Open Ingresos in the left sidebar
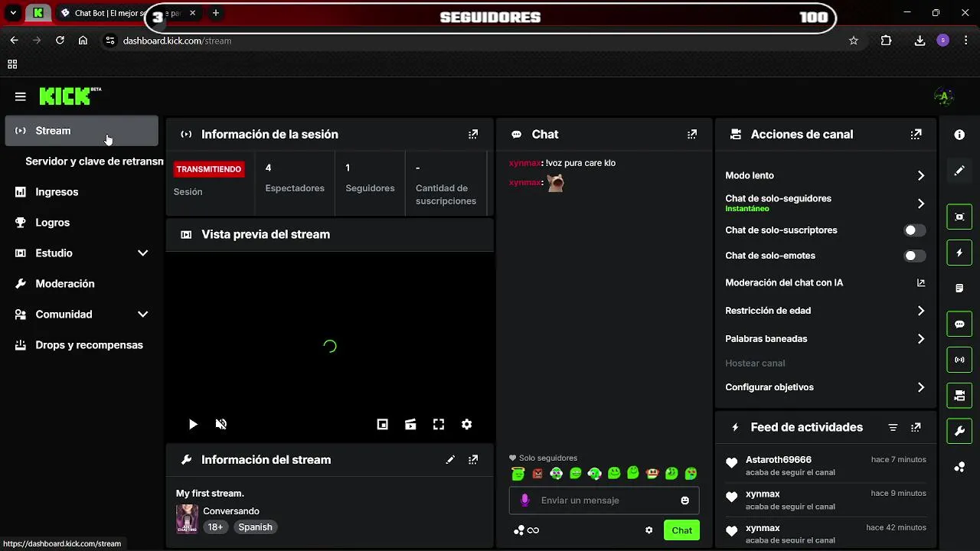Viewport: 980px width, 551px height. (x=82, y=192)
